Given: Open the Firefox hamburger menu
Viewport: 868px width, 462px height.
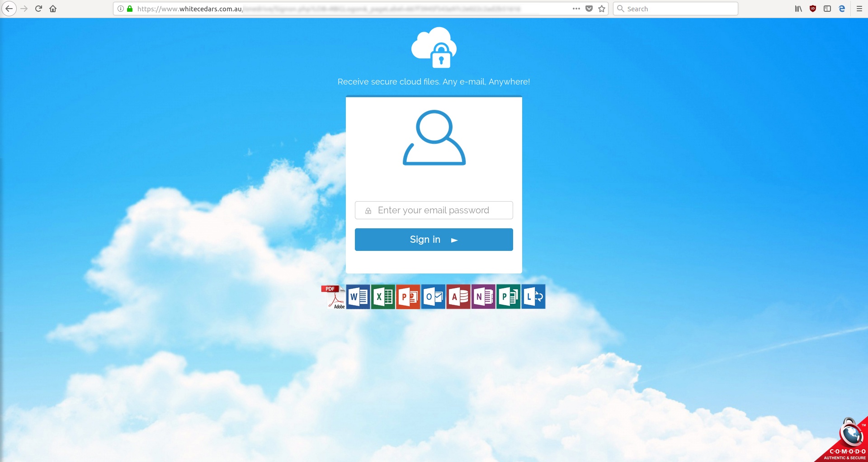Looking at the screenshot, I should tap(859, 9).
